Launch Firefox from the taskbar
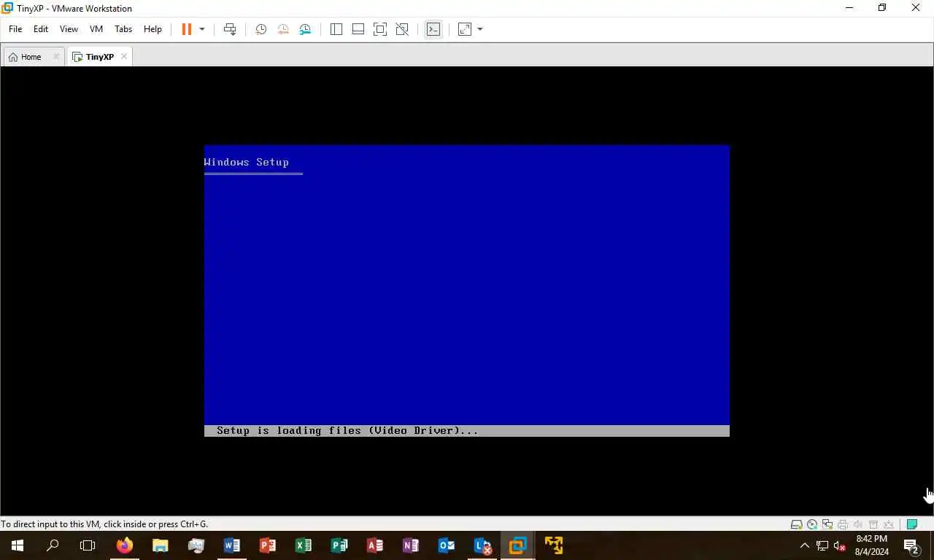This screenshot has height=560, width=934. pos(125,545)
